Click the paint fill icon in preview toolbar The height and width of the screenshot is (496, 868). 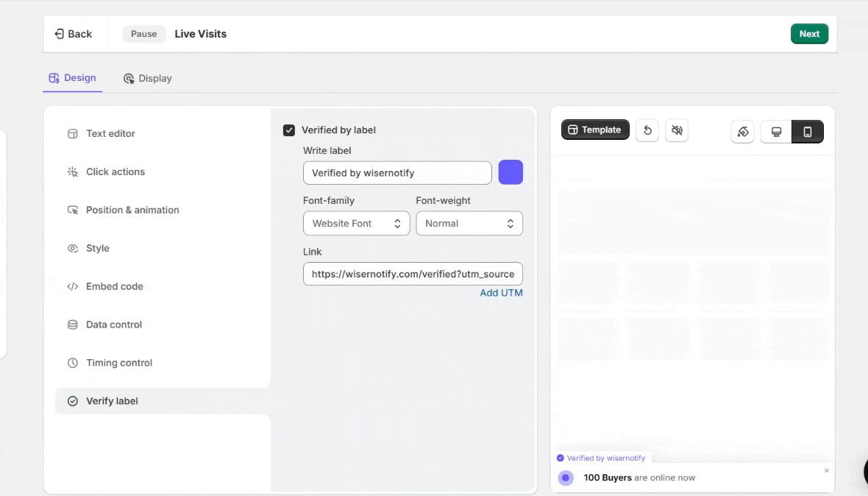[742, 132]
